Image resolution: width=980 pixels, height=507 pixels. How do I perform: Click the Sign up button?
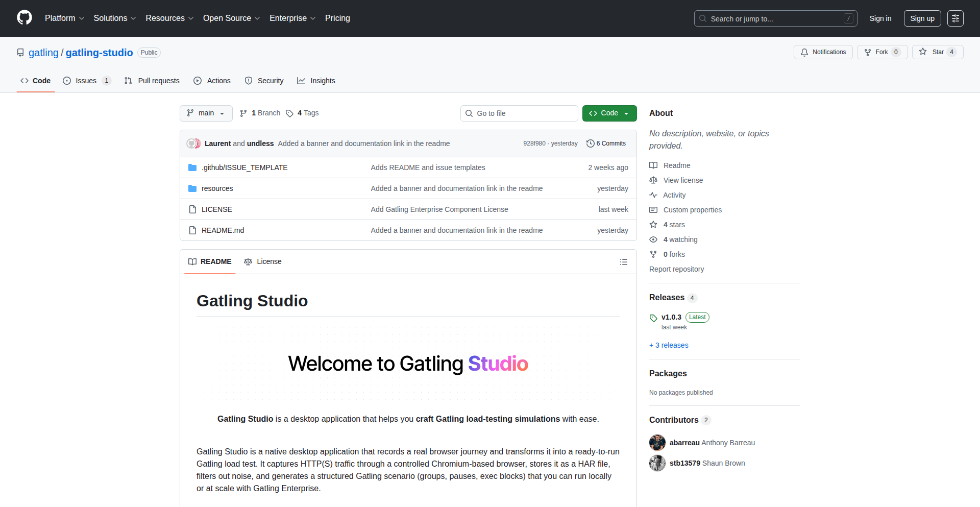(x=922, y=18)
